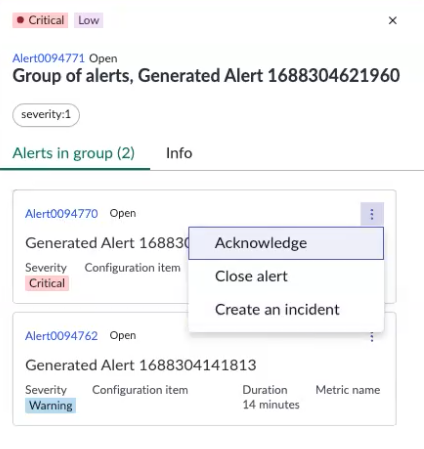This screenshot has width=424, height=449.
Task: Switch to the Info tab
Action: 179,153
